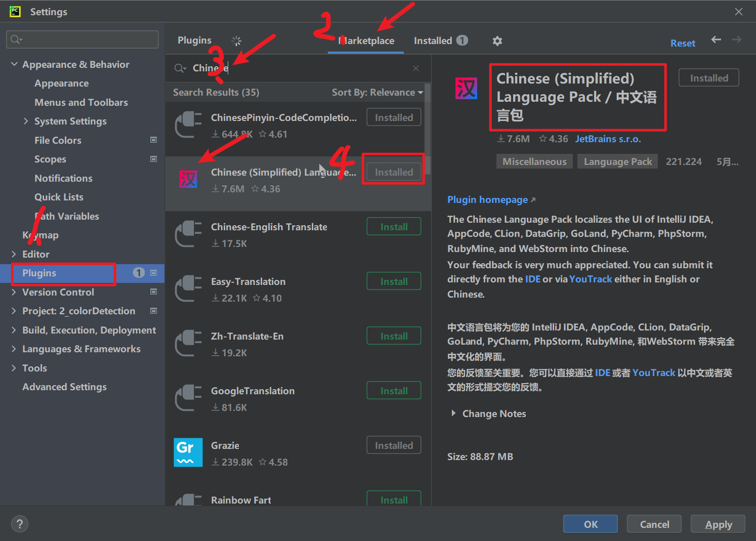Open Notifications settings page
This screenshot has width=756, height=541.
tap(63, 178)
